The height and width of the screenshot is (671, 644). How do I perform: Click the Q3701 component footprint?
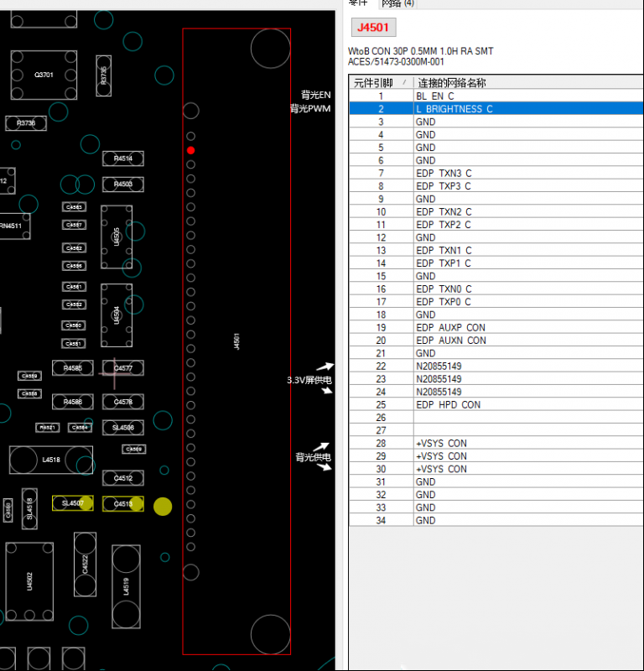coord(44,75)
